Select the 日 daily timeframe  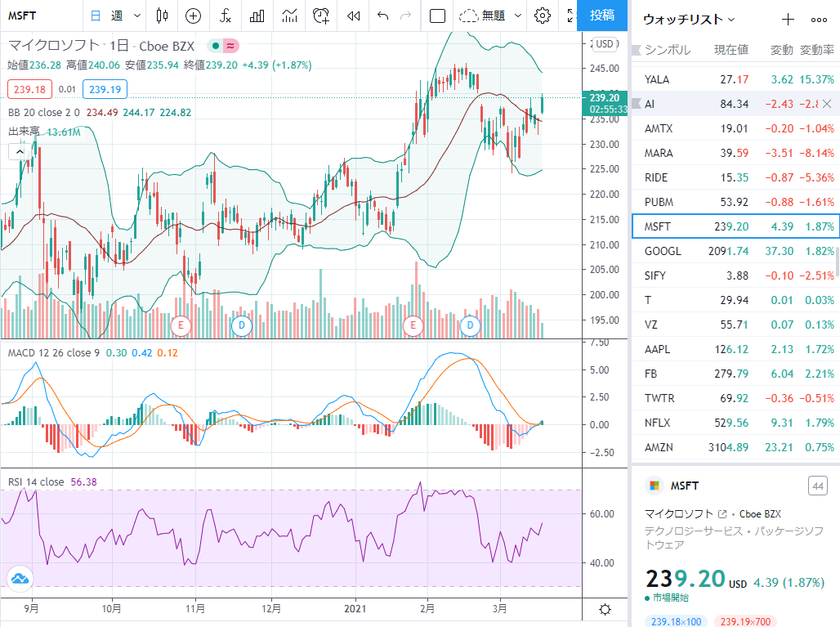96,16
